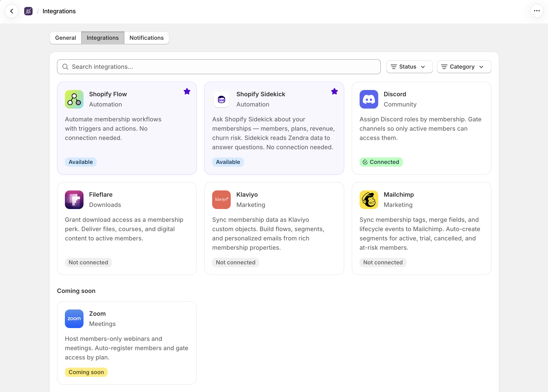This screenshot has width=548, height=392.
Task: Open the Shopify Sidekick card title
Action: (261, 94)
